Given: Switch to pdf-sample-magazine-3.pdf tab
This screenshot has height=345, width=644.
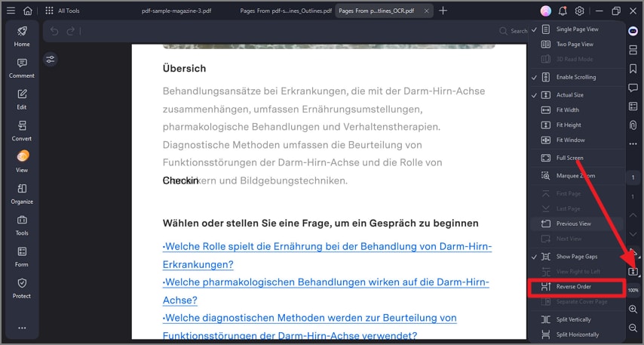Looking at the screenshot, I should (176, 11).
